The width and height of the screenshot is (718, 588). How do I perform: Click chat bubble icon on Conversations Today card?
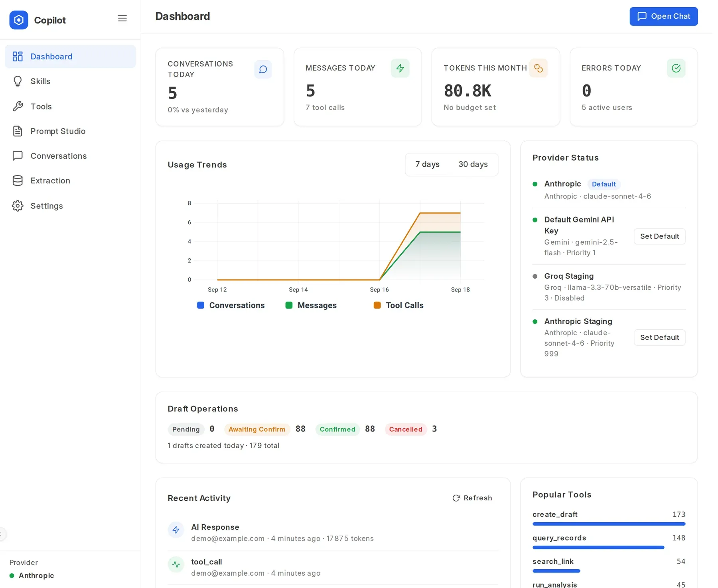263,69
